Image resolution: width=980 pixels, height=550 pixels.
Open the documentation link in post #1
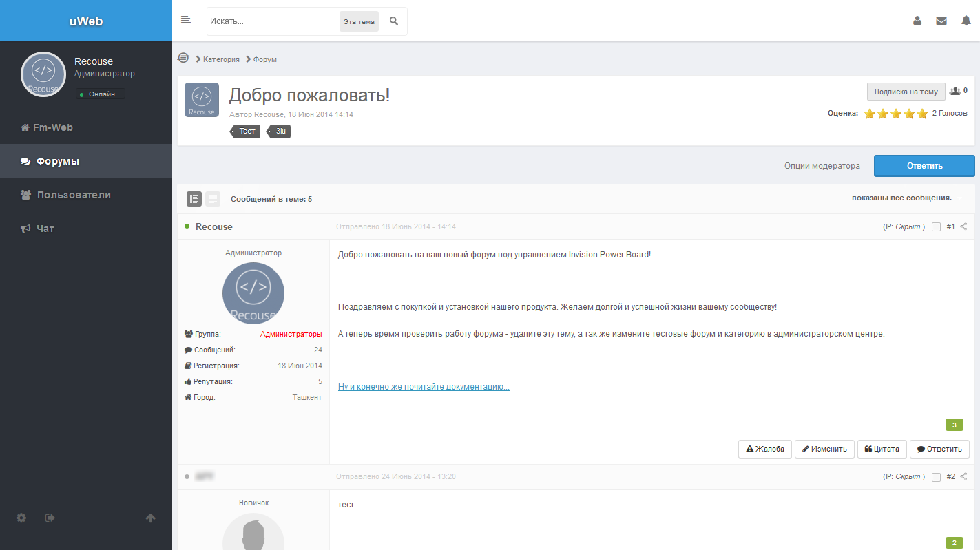(424, 387)
